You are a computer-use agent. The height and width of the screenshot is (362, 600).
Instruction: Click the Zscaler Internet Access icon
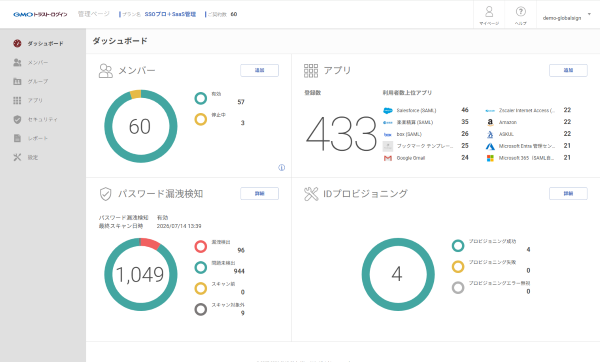[490, 111]
